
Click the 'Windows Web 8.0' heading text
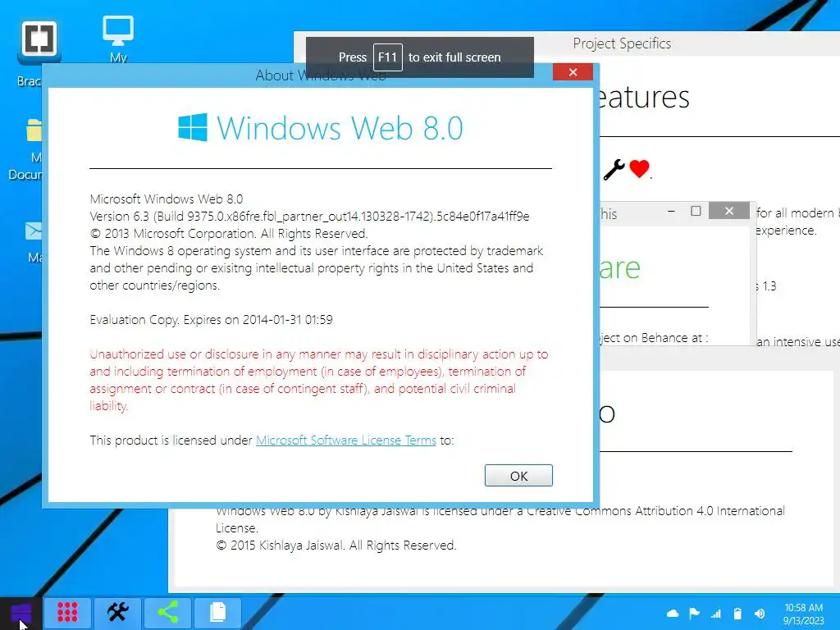pyautogui.click(x=340, y=128)
